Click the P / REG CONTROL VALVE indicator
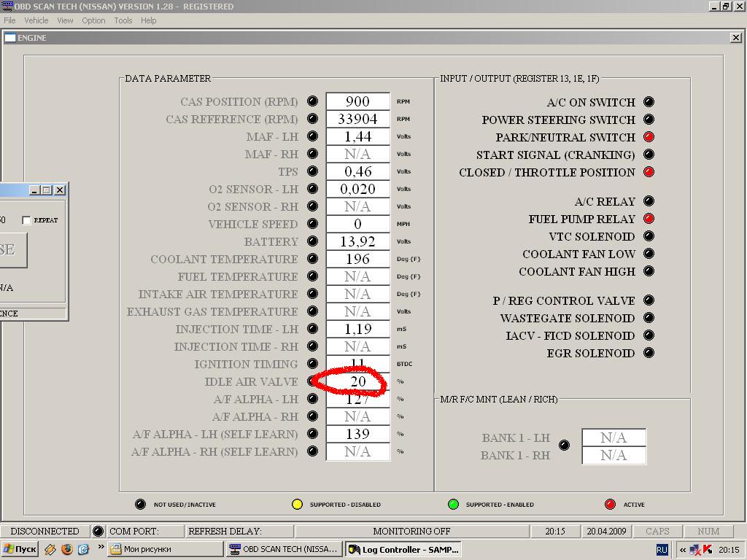This screenshot has width=747, height=560. coord(649,300)
